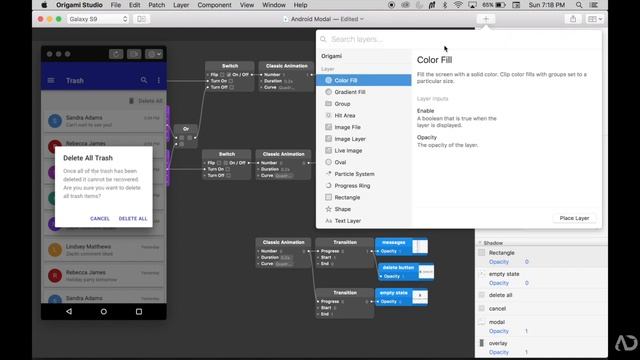Open the window layout dropdown in toolbar
The width and height of the screenshot is (640, 360).
tap(595, 19)
